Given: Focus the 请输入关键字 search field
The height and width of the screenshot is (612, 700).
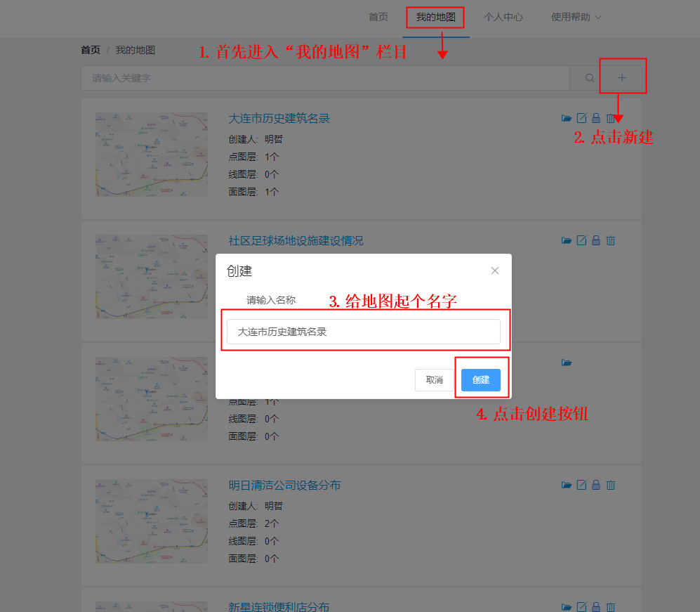Looking at the screenshot, I should pyautogui.click(x=326, y=78).
